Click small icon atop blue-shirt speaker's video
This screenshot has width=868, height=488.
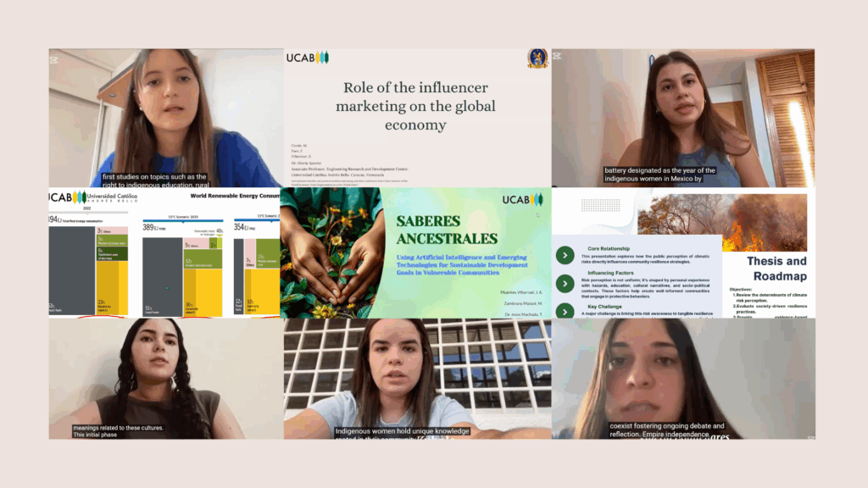[53, 60]
